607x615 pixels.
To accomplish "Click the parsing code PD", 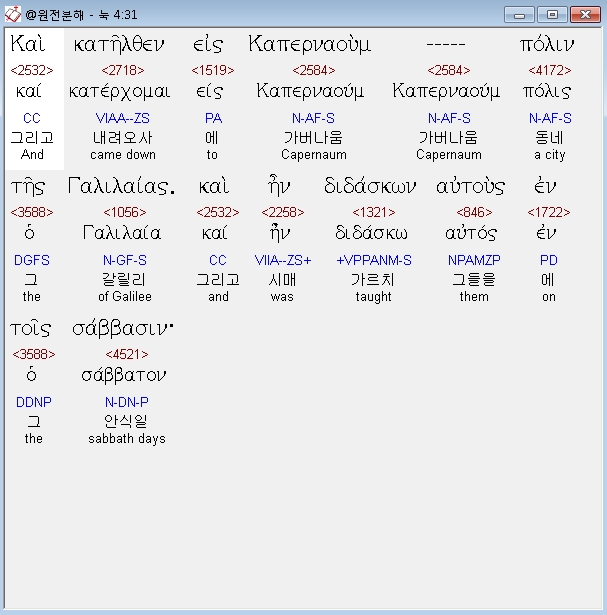I will tap(549, 260).
